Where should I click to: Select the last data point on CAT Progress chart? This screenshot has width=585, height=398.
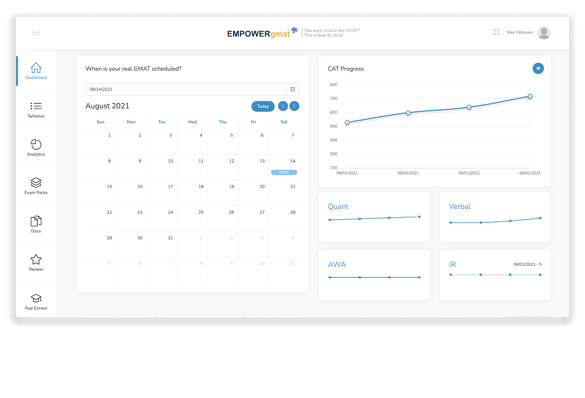[530, 96]
